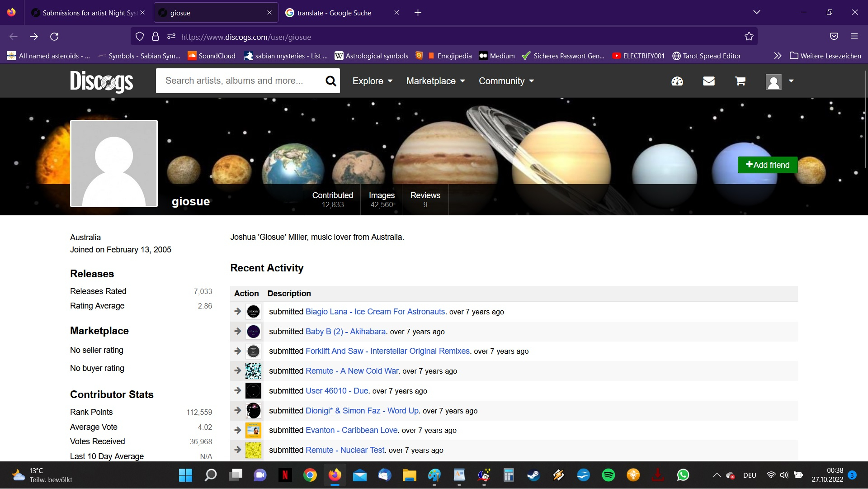
Task: Click the search magnifier icon
Action: (x=330, y=81)
